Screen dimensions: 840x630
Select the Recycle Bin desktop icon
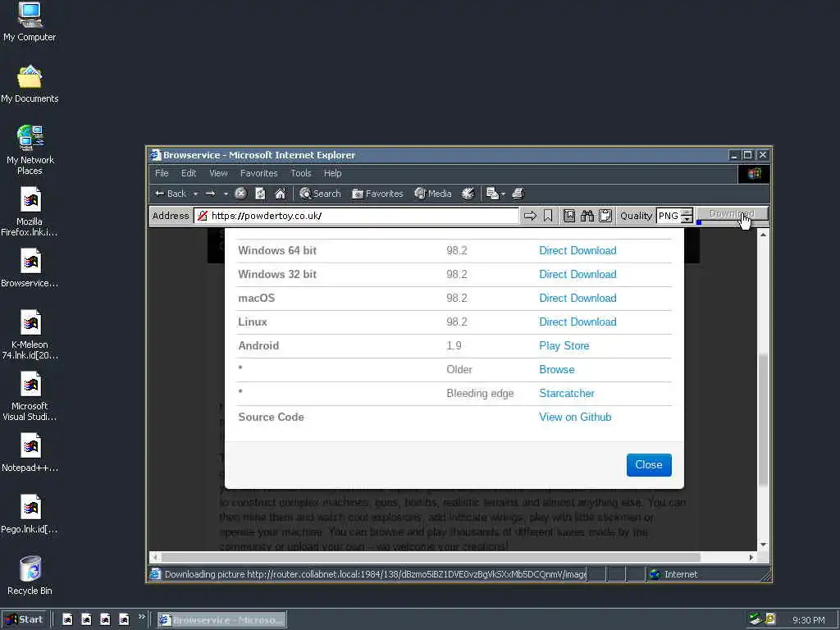[x=30, y=577]
